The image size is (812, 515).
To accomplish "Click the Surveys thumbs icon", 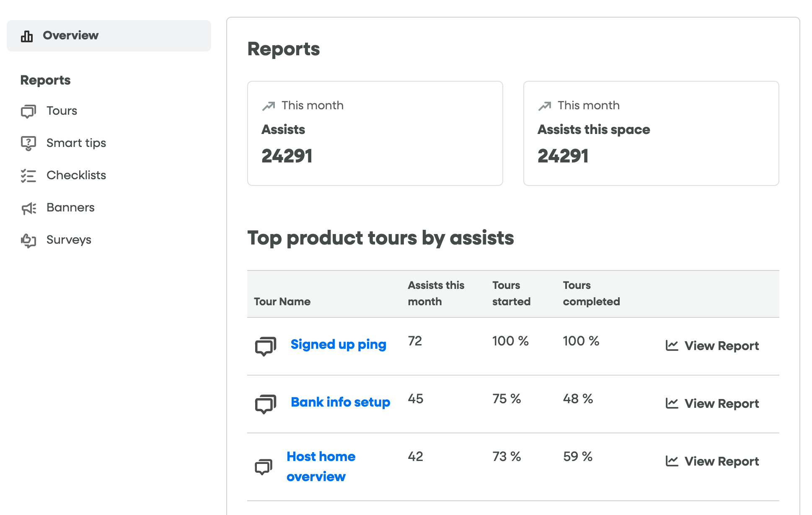I will (x=28, y=240).
